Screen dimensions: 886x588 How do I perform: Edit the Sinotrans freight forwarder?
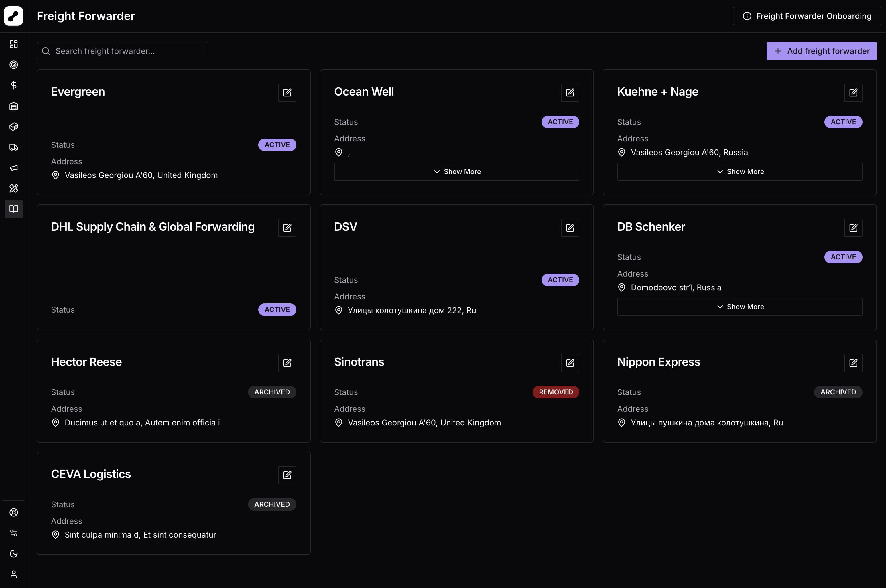[x=570, y=363]
